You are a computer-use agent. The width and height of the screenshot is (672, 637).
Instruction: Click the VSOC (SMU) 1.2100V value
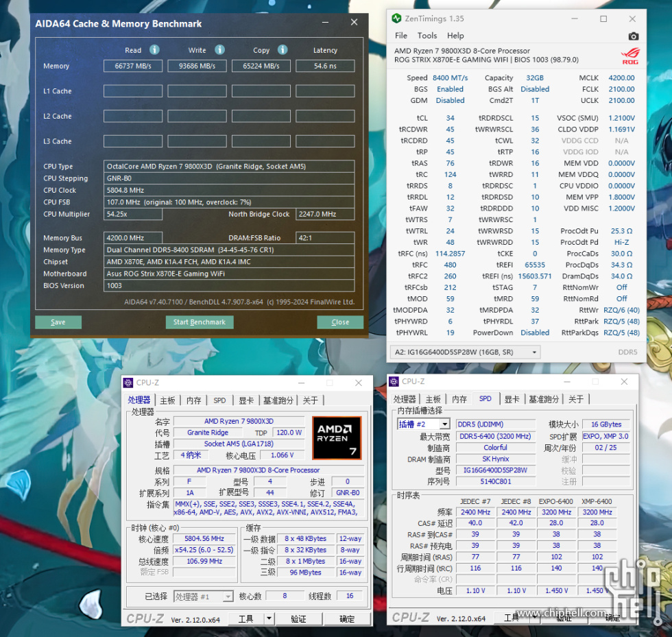tap(621, 118)
